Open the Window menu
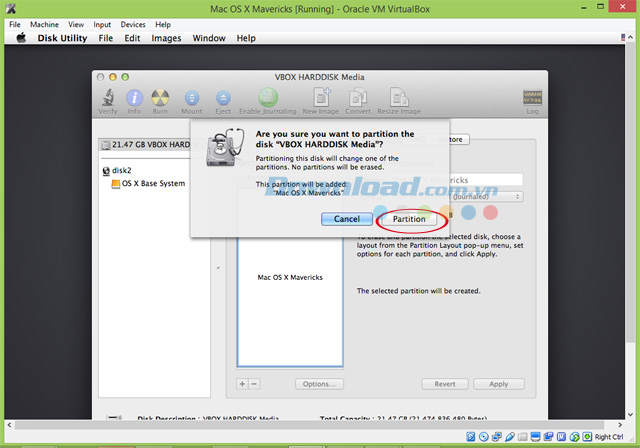The width and height of the screenshot is (640, 448). [x=209, y=38]
